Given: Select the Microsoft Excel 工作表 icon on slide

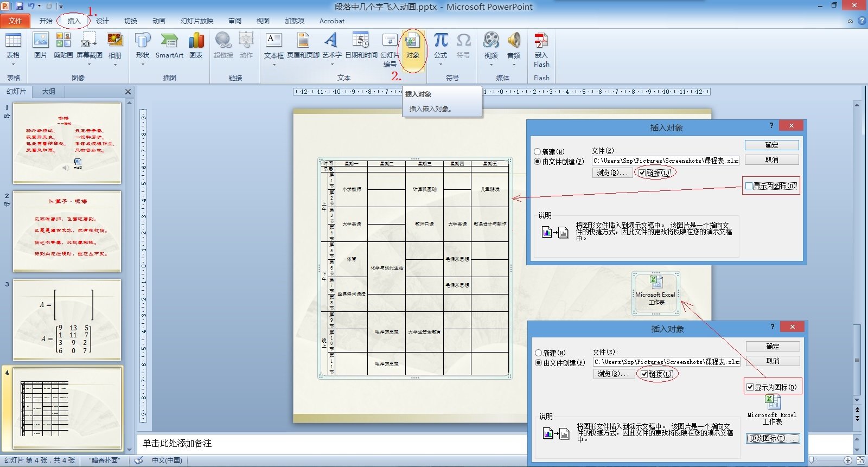Looking at the screenshot, I should [656, 293].
